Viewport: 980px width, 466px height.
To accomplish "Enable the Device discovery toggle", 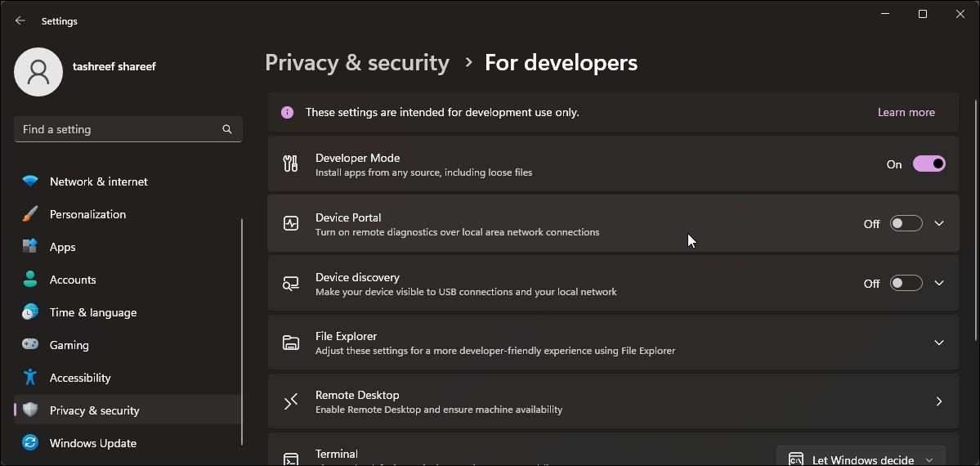I will point(906,284).
